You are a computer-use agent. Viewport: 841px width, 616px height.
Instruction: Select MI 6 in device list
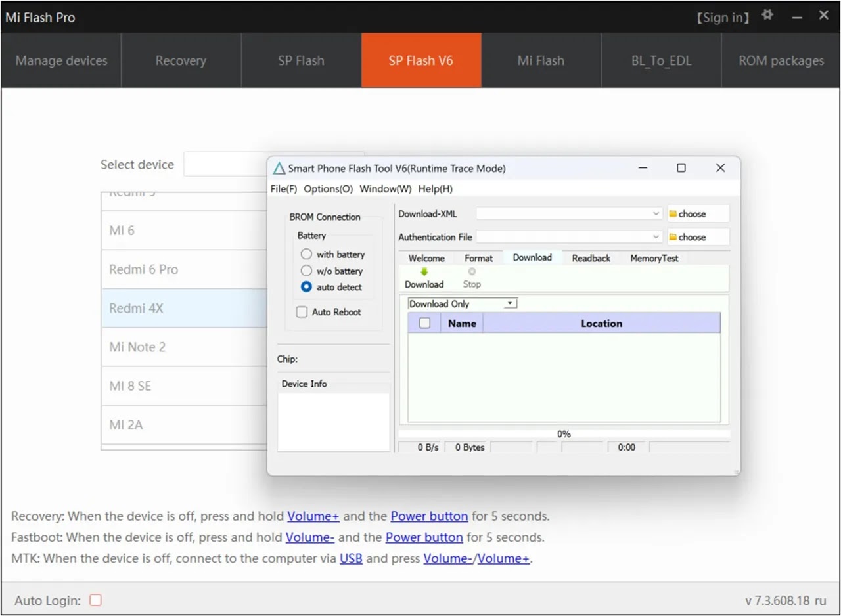pyautogui.click(x=184, y=231)
